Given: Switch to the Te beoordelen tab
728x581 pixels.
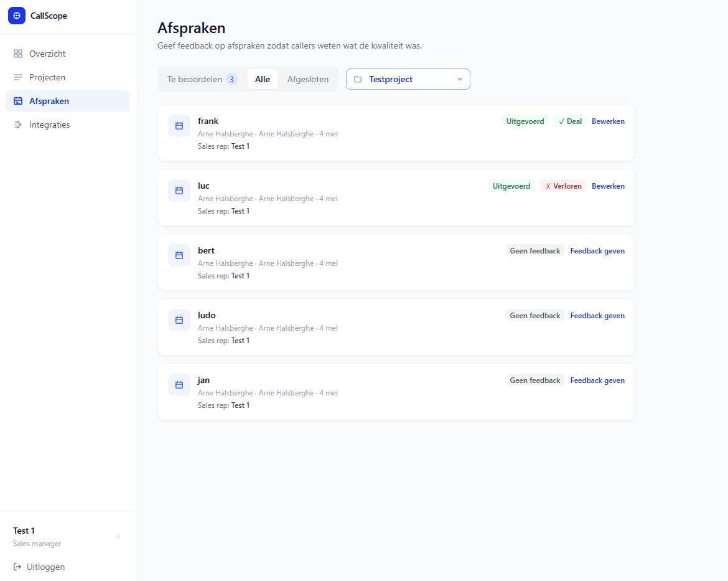Looking at the screenshot, I should [x=202, y=79].
